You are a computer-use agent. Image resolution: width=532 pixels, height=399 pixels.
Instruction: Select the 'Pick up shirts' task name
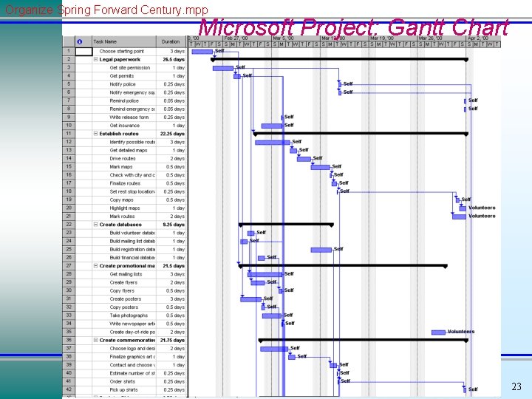(123, 390)
